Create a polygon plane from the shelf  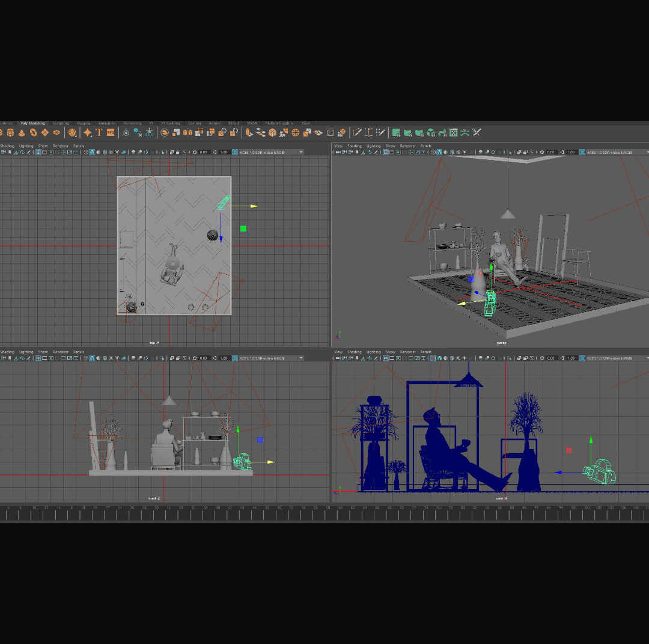[44, 133]
